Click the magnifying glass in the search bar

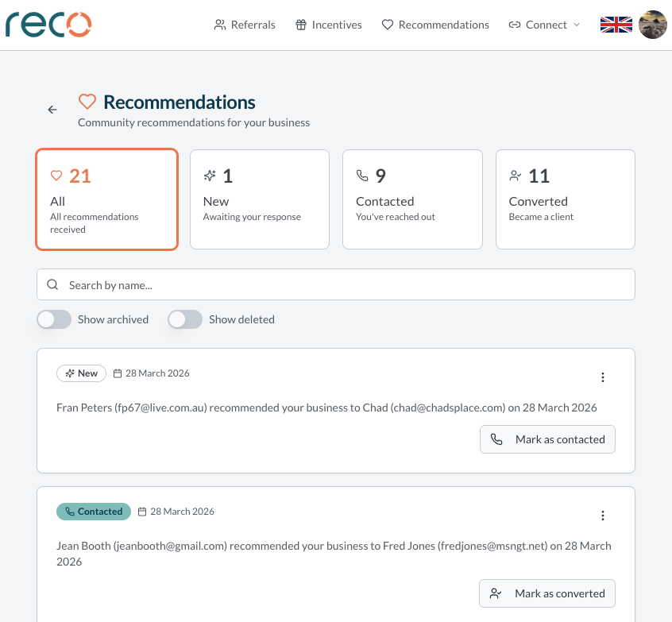52,284
